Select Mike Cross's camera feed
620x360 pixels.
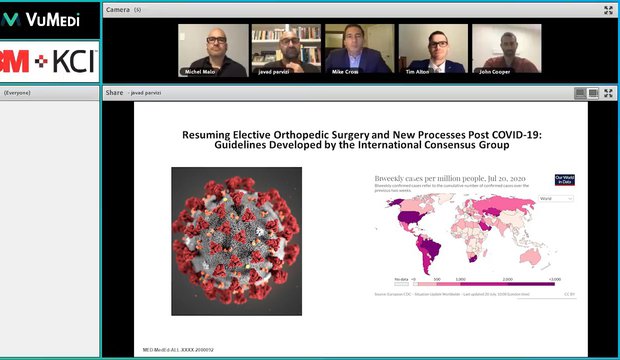(359, 50)
